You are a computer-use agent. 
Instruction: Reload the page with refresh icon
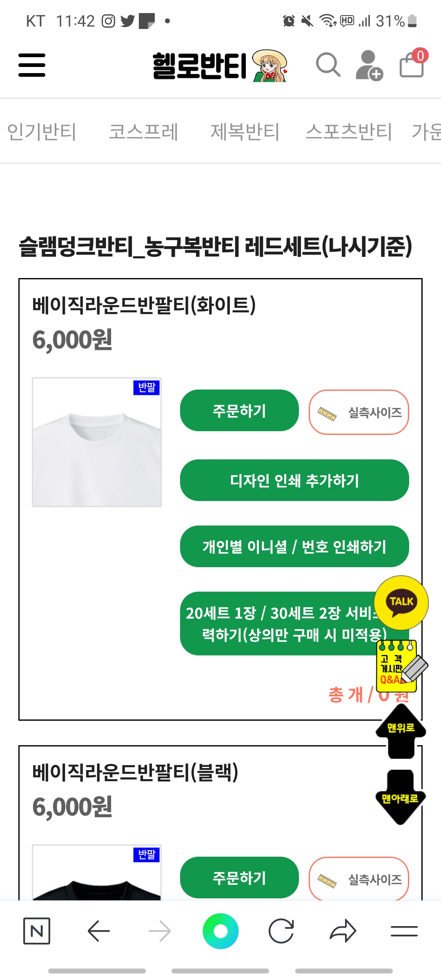pos(281,931)
